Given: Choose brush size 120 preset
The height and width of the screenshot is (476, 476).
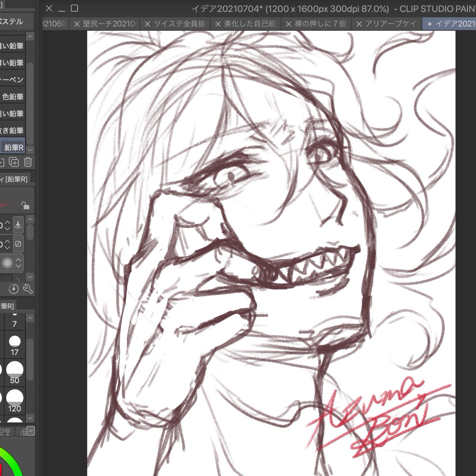Looking at the screenshot, I should point(15,401).
